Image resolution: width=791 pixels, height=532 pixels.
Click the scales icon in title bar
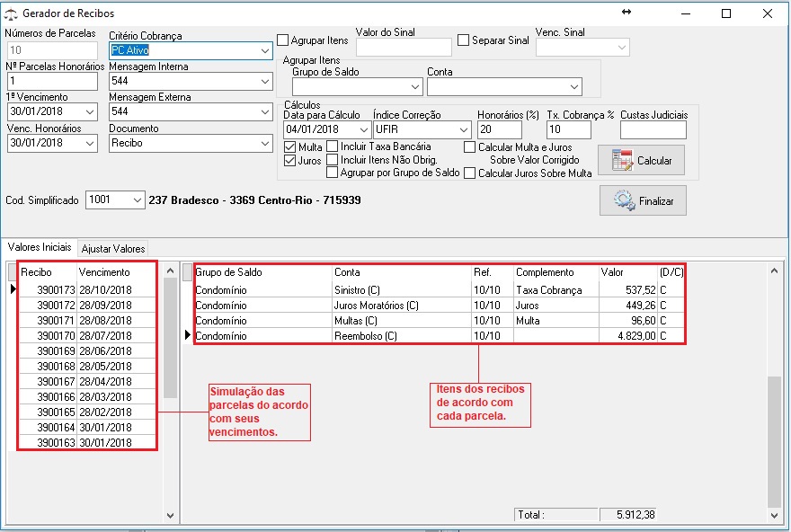pos(11,14)
